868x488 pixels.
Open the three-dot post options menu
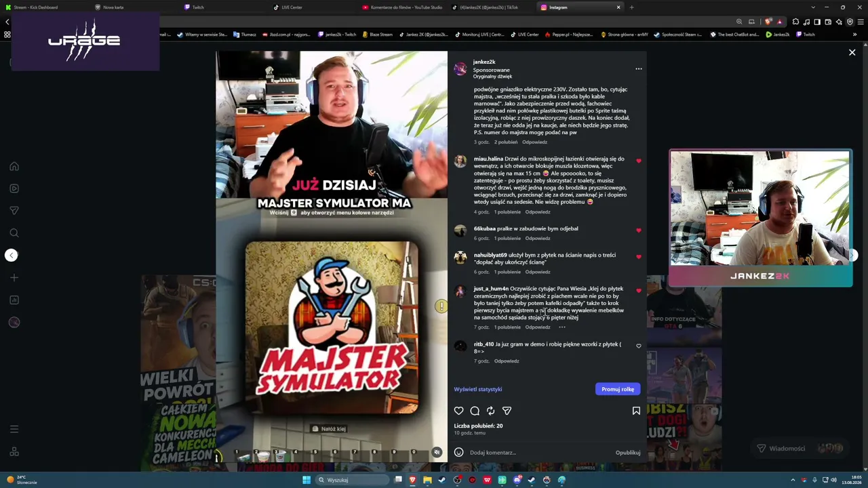pos(638,68)
